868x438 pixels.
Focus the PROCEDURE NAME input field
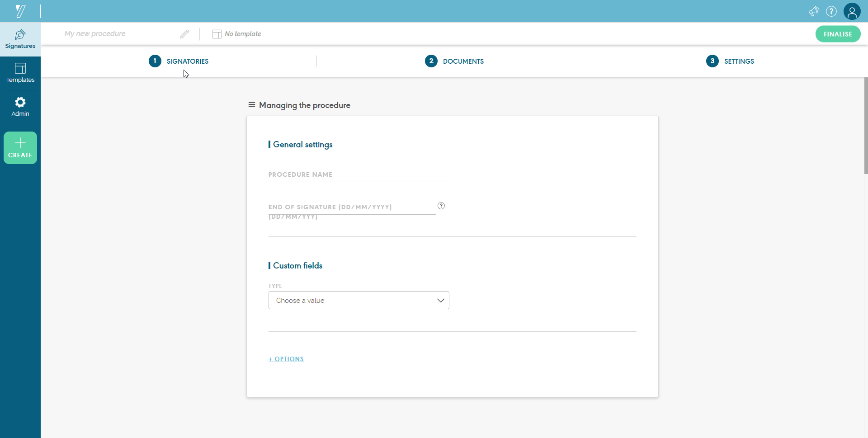359,175
